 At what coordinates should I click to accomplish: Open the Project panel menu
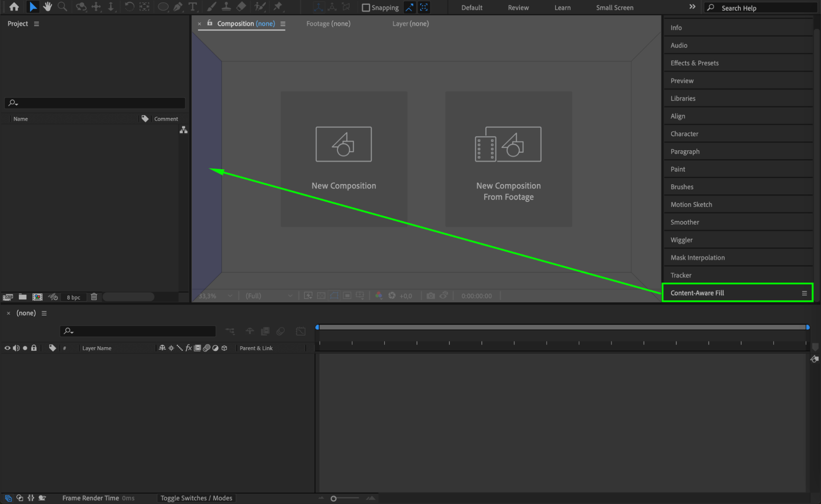pos(37,24)
